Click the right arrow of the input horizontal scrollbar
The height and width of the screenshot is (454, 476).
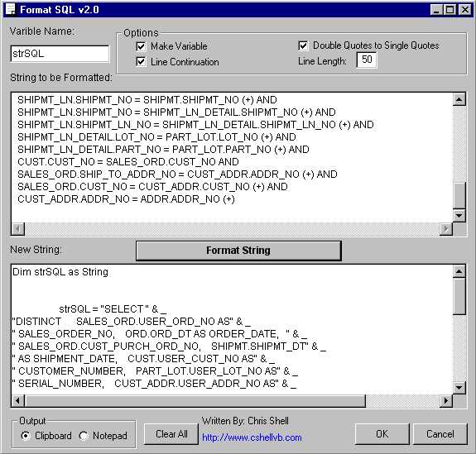(x=446, y=229)
